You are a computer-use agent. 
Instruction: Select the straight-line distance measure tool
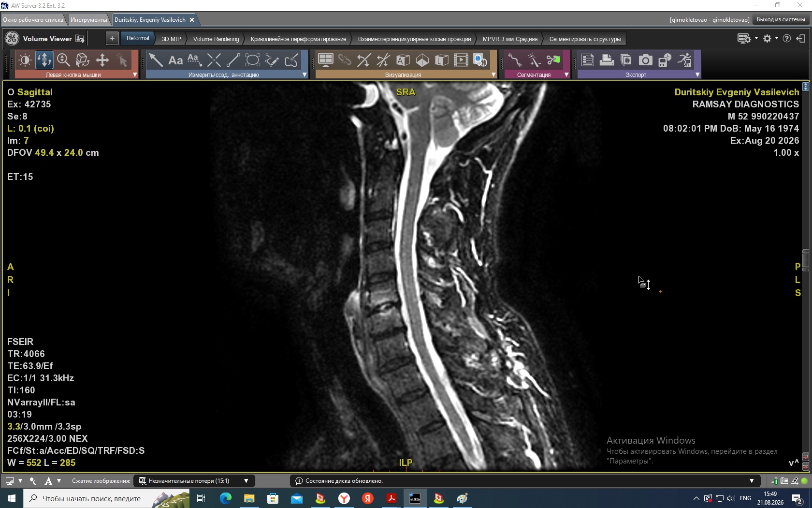pos(233,60)
